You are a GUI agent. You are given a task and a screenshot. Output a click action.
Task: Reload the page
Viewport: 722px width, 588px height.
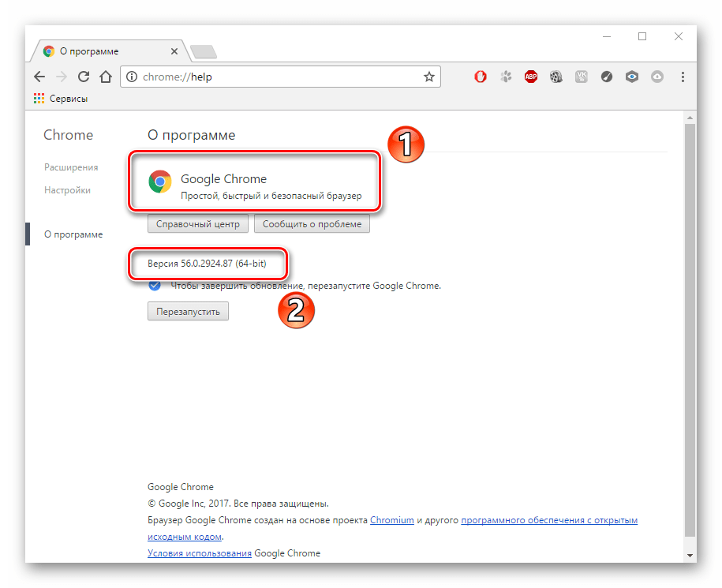(84, 77)
